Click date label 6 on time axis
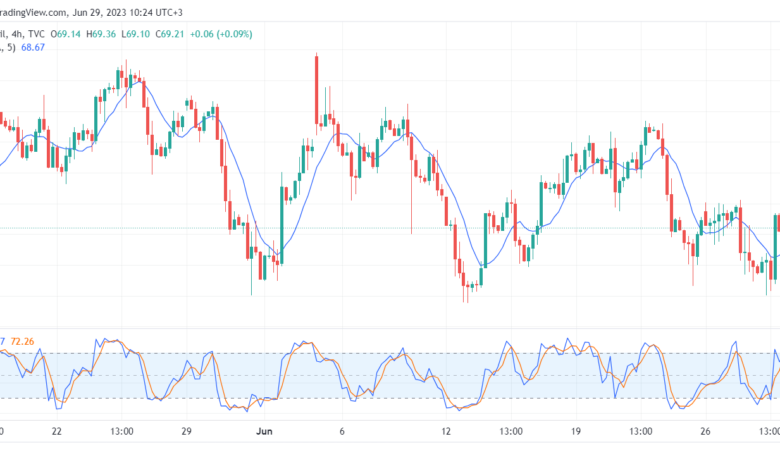 pos(342,431)
